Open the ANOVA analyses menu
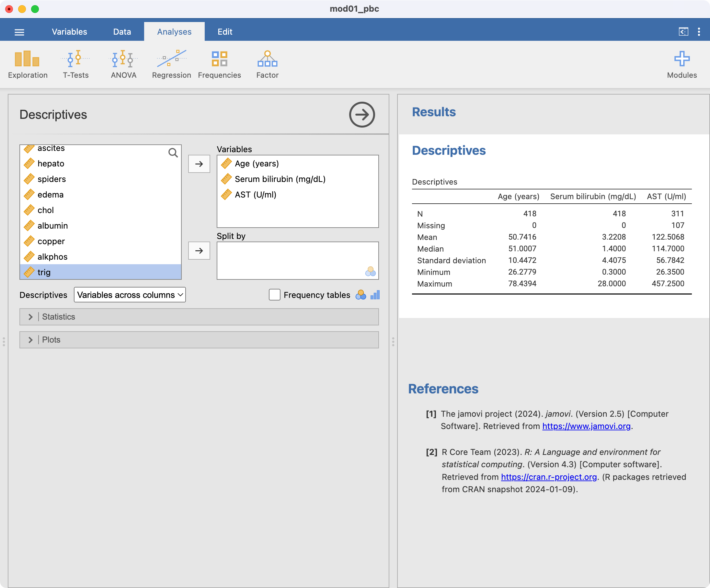 (x=123, y=65)
